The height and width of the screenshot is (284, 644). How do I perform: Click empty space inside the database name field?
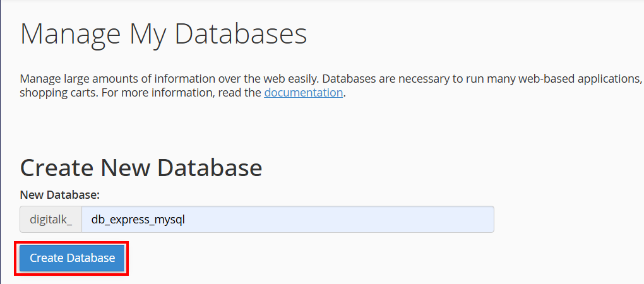(x=337, y=220)
